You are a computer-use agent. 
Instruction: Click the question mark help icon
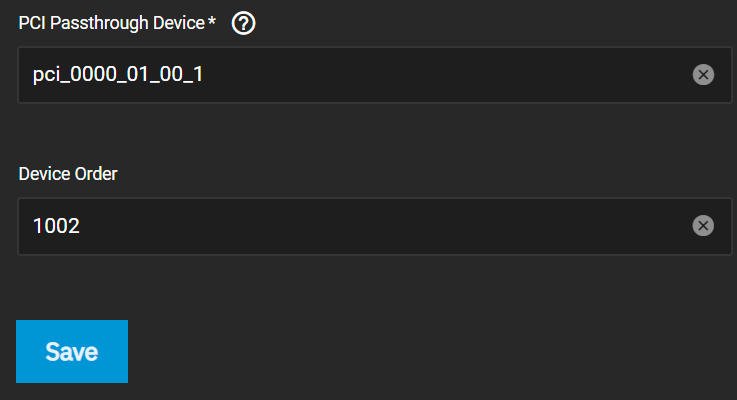coord(243,23)
